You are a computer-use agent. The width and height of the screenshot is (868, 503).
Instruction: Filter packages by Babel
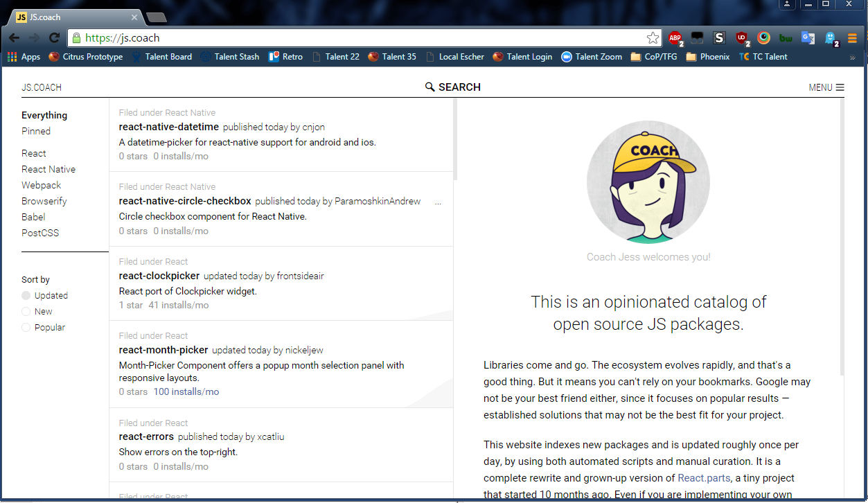coord(33,217)
